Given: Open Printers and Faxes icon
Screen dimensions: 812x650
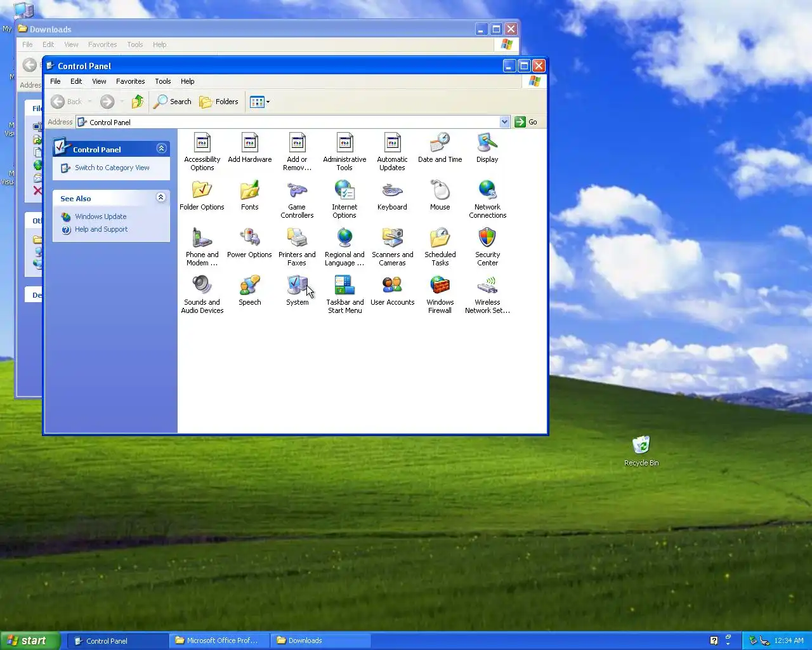Looking at the screenshot, I should [x=297, y=246].
